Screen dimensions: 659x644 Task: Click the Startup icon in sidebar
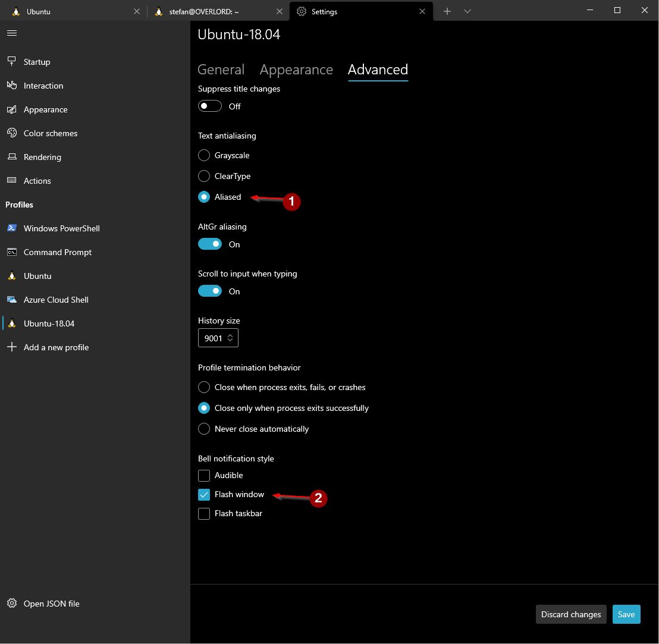12,61
